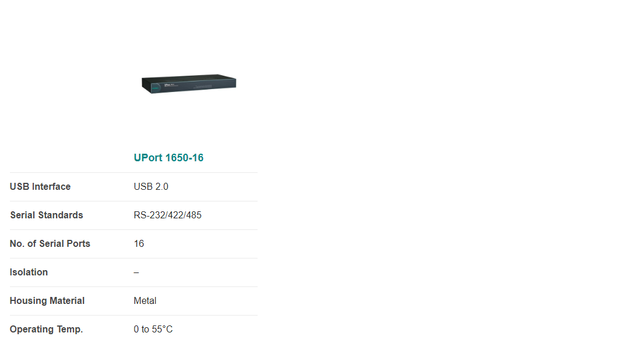Click the dash value in Isolation row

point(136,272)
